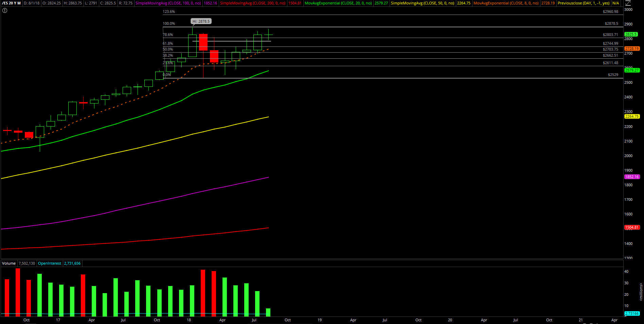Image resolution: width=644 pixels, height=324 pixels.
Task: Select the 50.0% Fibonacci level label
Action: pos(168,49)
